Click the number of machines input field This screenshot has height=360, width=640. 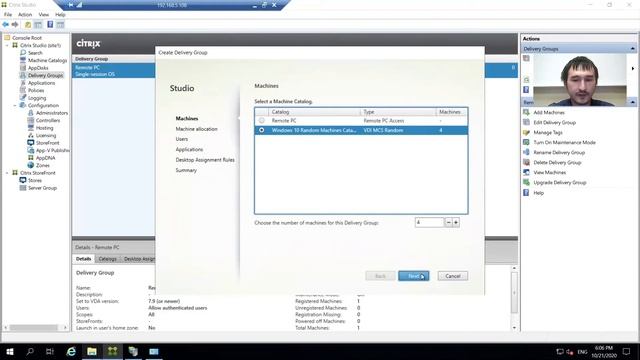click(429, 222)
